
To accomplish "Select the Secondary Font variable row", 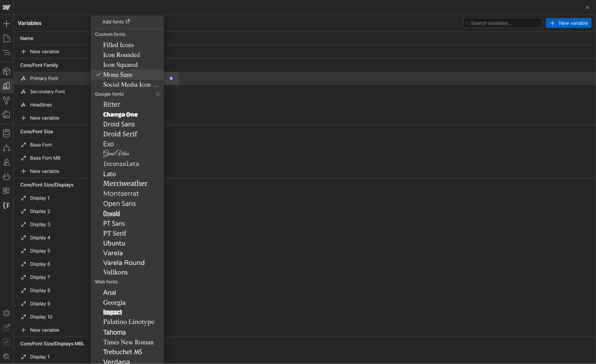I will coord(47,91).
